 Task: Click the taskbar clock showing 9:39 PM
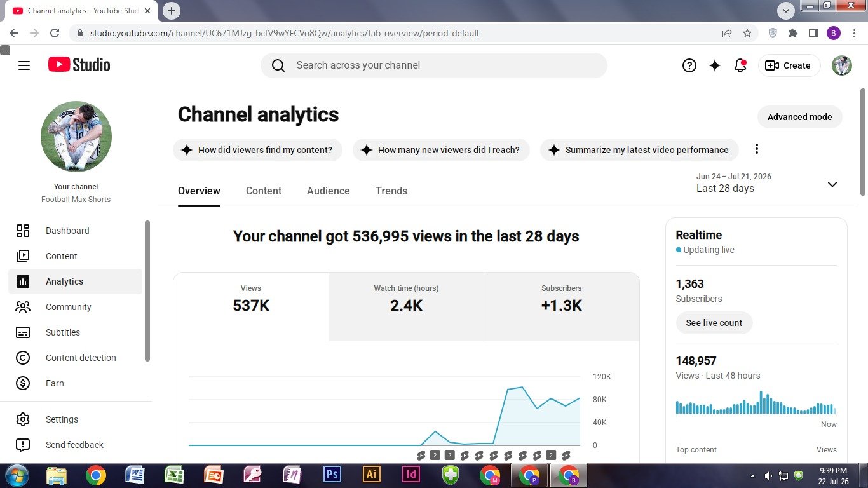click(x=832, y=475)
